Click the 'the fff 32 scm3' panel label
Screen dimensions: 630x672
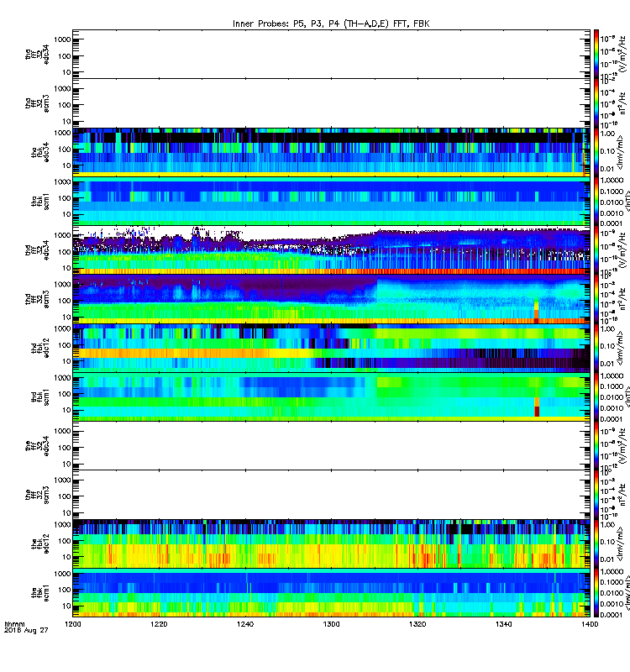coord(37,495)
